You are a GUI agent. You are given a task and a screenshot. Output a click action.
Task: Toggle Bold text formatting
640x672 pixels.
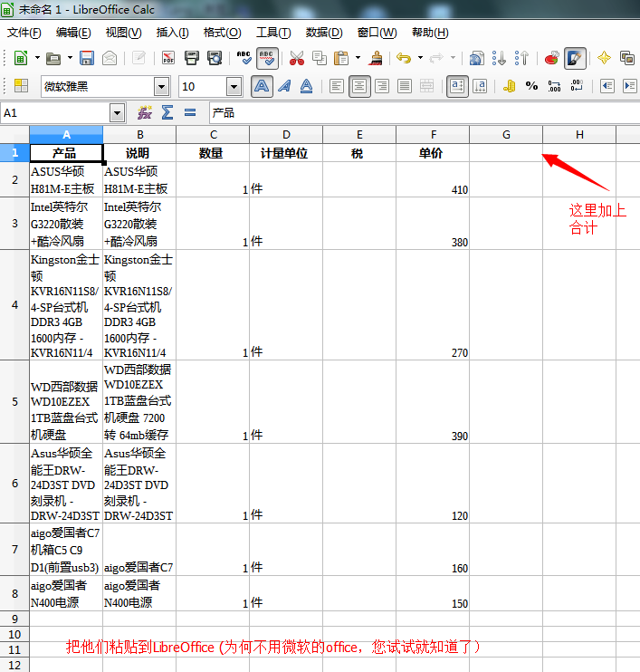point(261,86)
